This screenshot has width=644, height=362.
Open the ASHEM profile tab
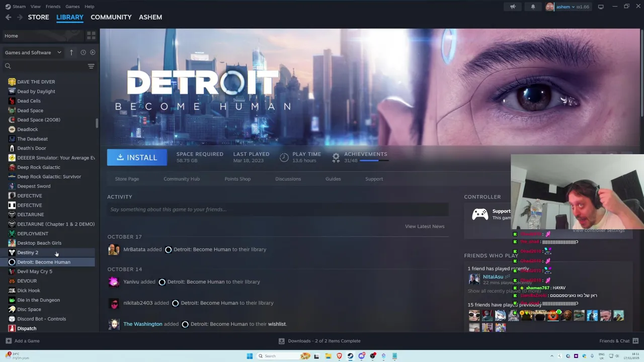click(x=150, y=17)
